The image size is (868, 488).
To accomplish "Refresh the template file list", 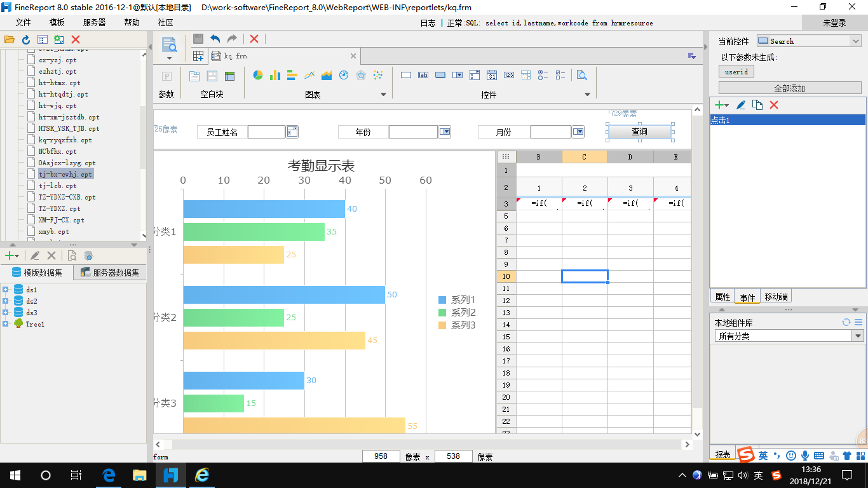I will pyautogui.click(x=26, y=39).
